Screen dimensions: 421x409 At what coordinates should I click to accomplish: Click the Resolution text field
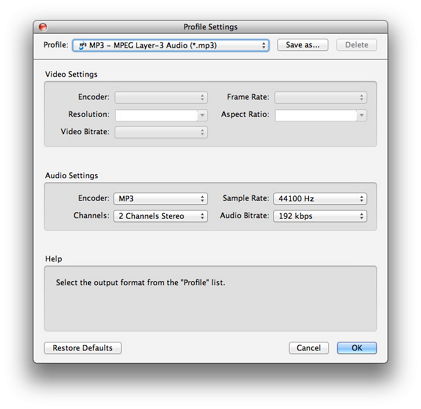point(156,115)
